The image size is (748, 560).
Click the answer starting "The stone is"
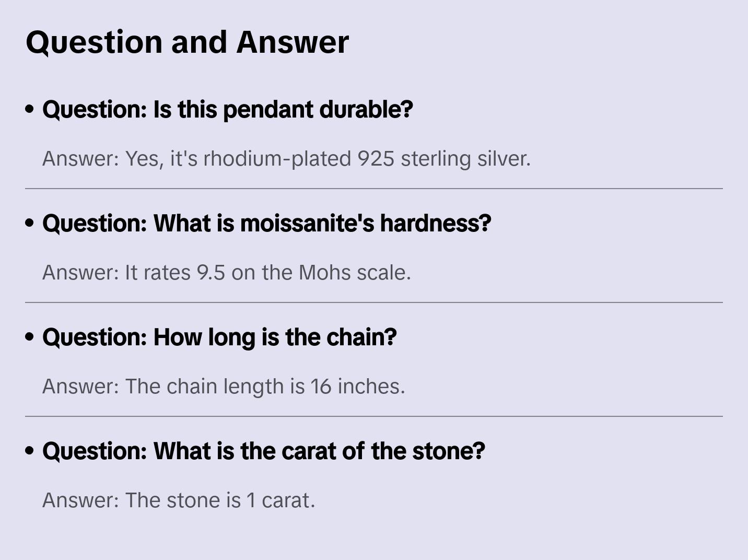[179, 500]
